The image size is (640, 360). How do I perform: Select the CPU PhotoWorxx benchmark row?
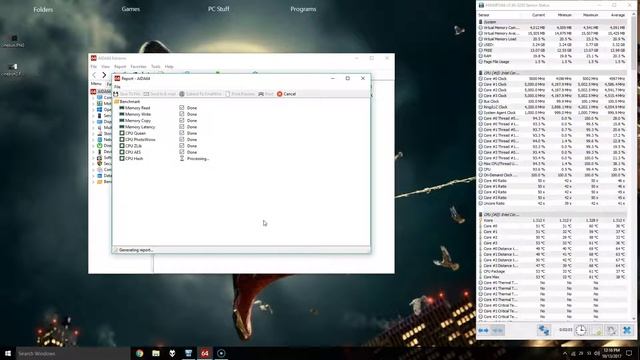pyautogui.click(x=137, y=140)
